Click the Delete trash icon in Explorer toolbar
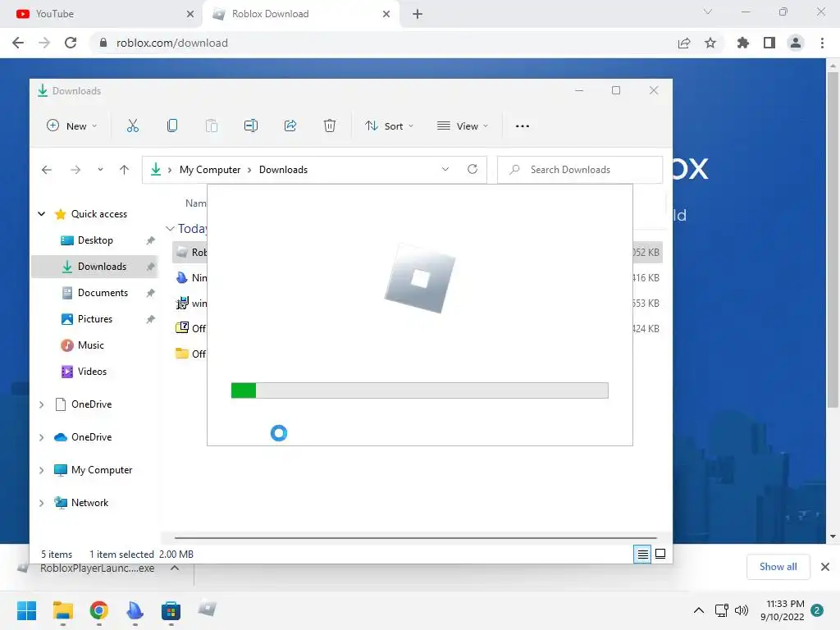The width and height of the screenshot is (840, 630). [x=330, y=126]
